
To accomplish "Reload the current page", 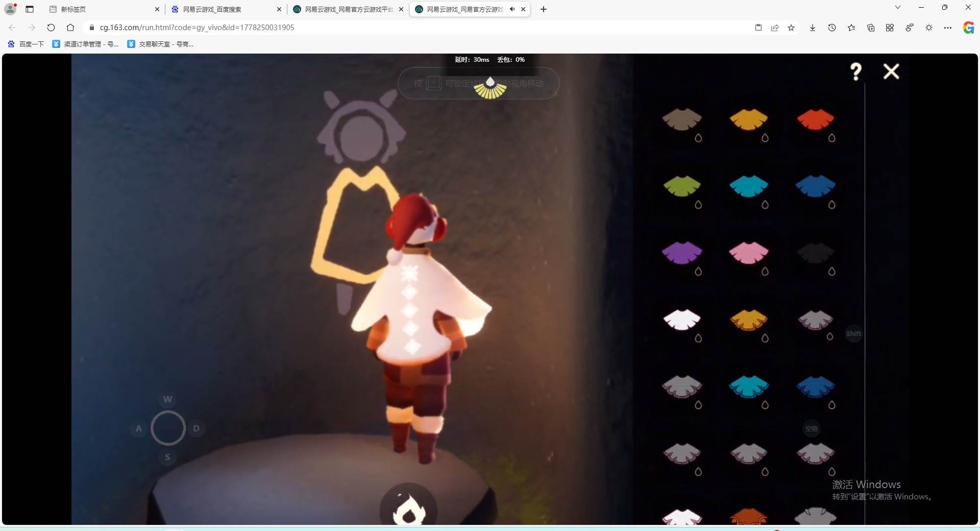I will point(51,28).
